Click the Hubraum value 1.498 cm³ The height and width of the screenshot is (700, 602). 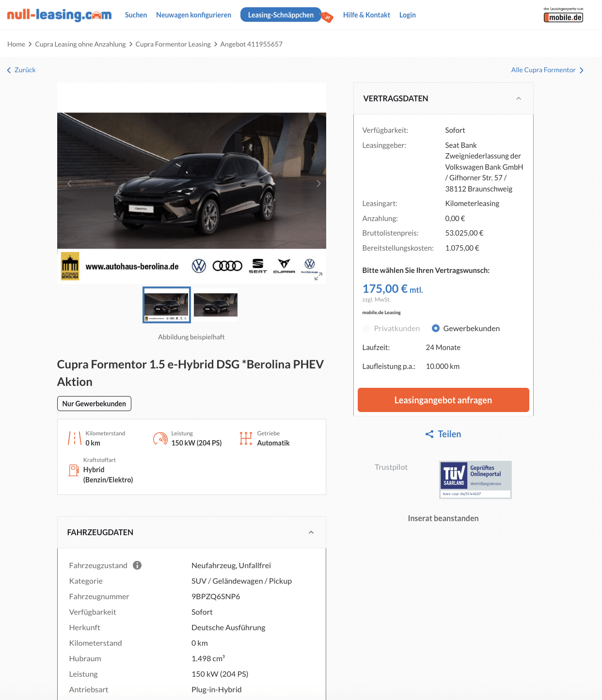click(x=208, y=658)
